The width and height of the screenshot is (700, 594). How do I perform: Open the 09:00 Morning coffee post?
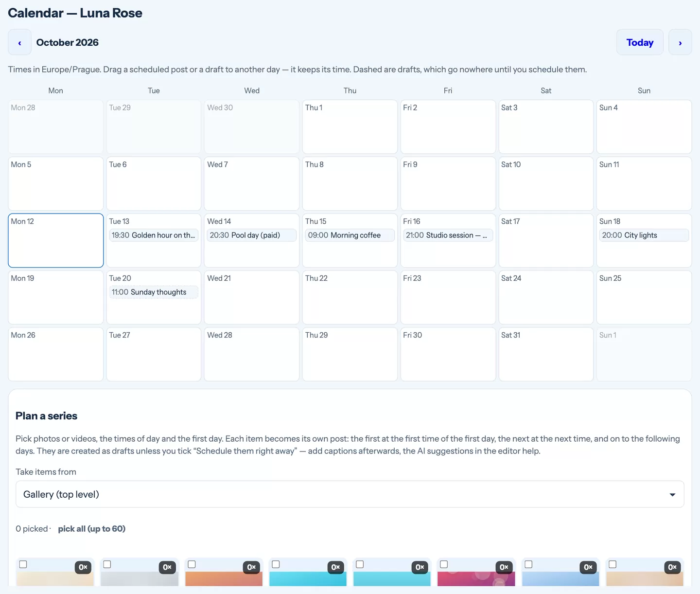coord(350,235)
